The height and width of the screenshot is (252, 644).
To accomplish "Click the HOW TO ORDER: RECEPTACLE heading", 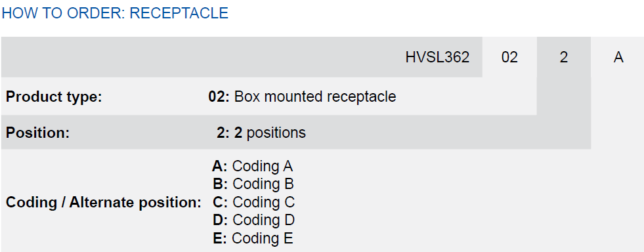I will pyautogui.click(x=115, y=13).
